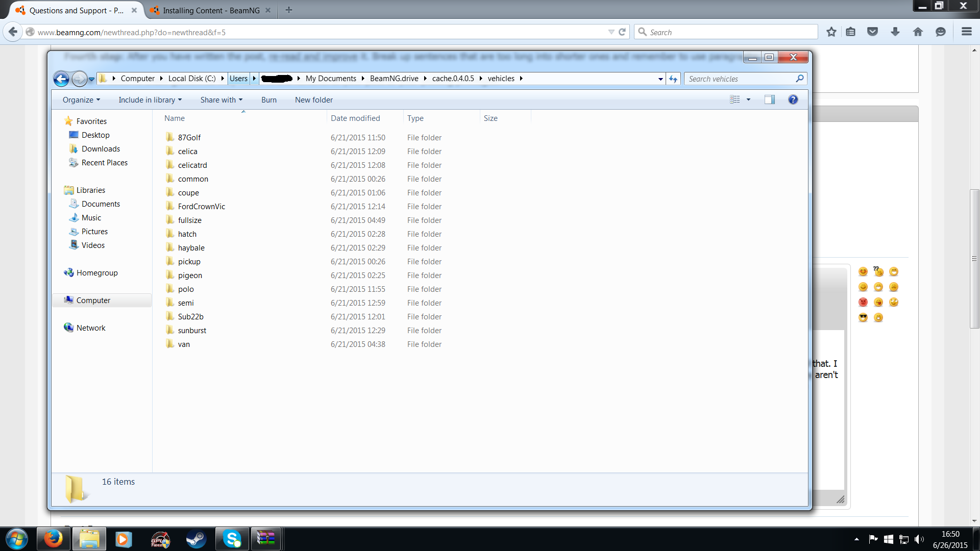Image resolution: width=980 pixels, height=551 pixels.
Task: Sort by the Type column header
Action: 442,118
